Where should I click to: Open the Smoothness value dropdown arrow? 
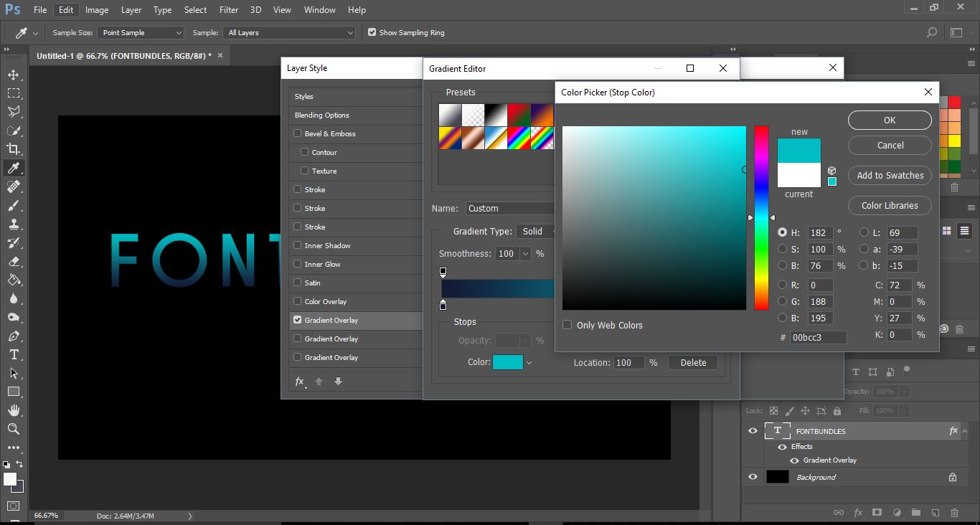525,254
